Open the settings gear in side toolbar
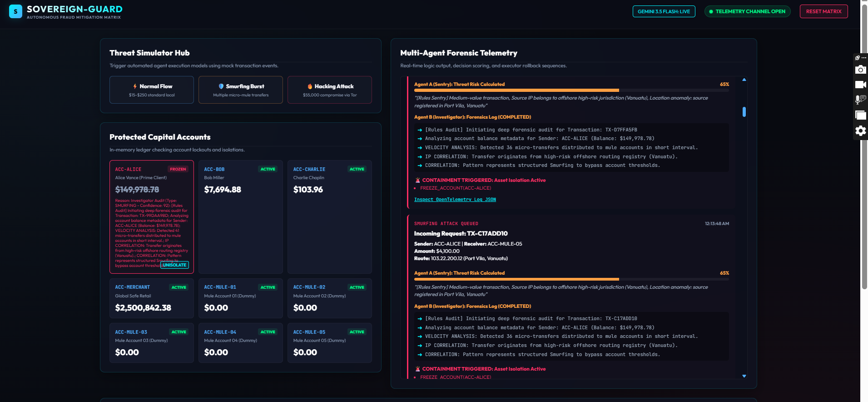 point(860,131)
